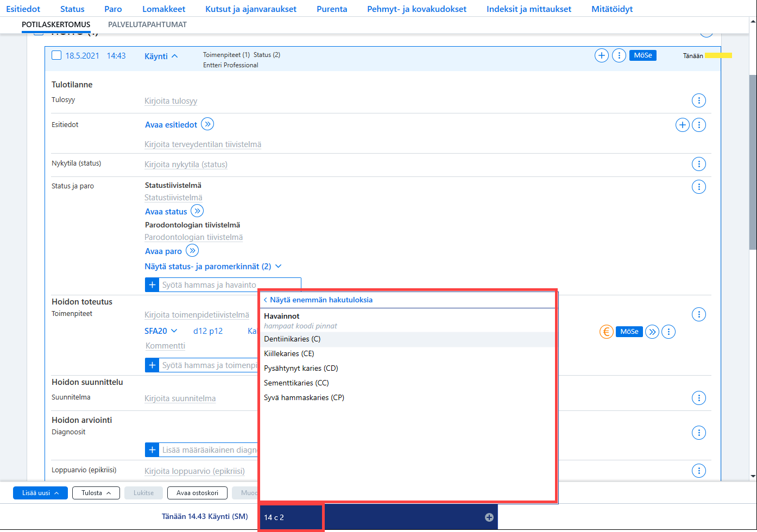Screen dimensions: 757x532
Task: Click the Kirjoita nykytila (status) field
Action: click(x=186, y=164)
